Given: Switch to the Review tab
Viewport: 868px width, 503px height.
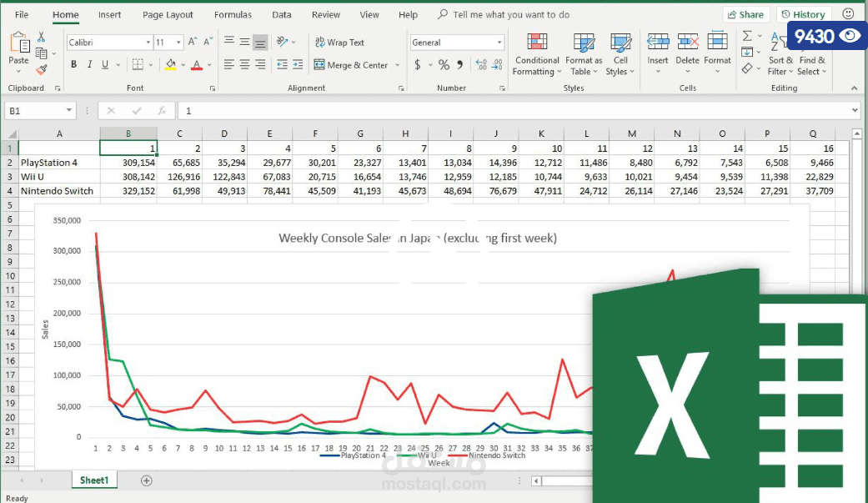Looking at the screenshot, I should tap(326, 14).
